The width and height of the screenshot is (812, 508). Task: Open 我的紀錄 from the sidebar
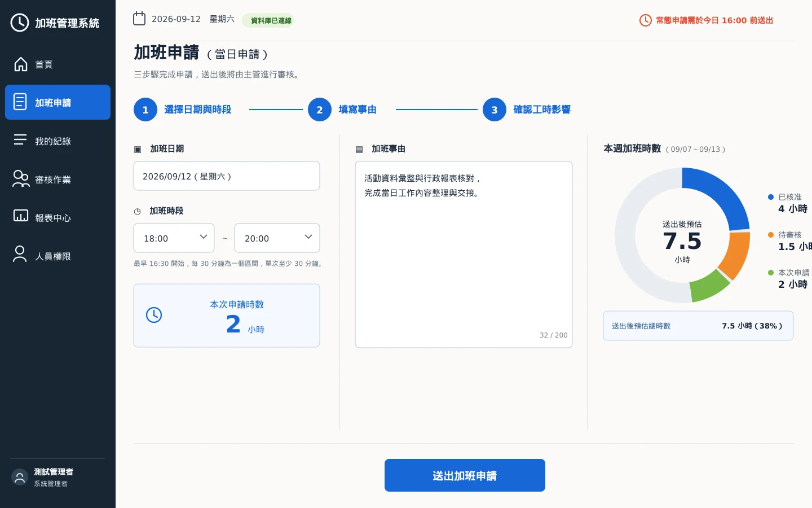[x=58, y=141]
